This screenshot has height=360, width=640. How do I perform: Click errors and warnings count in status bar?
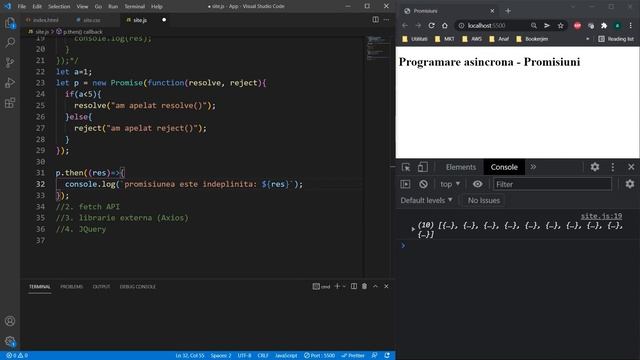17,356
